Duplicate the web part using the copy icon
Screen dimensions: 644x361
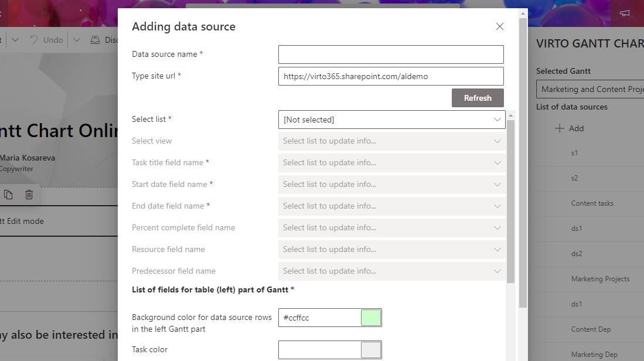[x=8, y=194]
